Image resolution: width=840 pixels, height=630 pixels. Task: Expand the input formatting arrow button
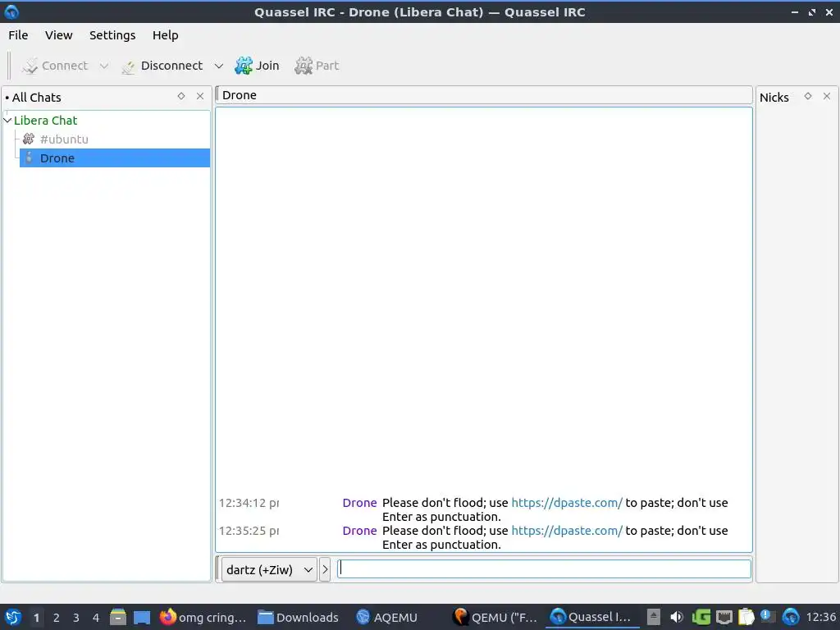click(x=325, y=569)
